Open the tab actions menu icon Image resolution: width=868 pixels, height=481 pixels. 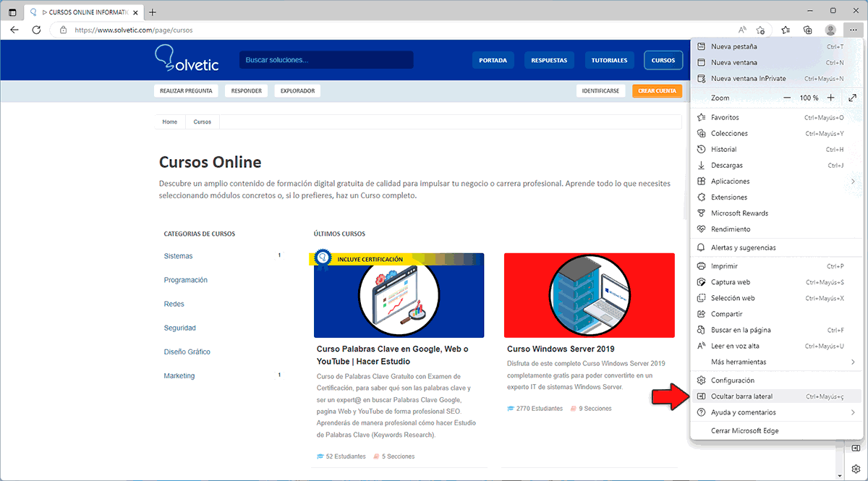[12, 12]
